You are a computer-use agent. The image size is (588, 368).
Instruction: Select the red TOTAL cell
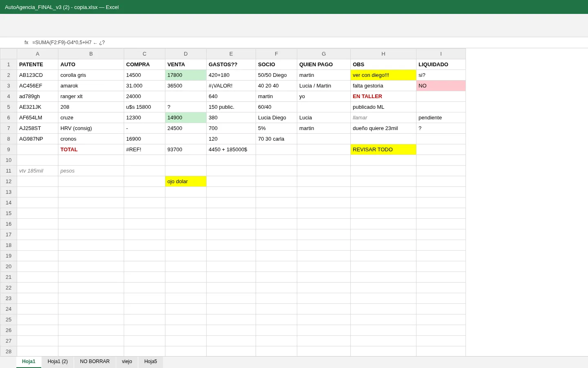coord(91,150)
